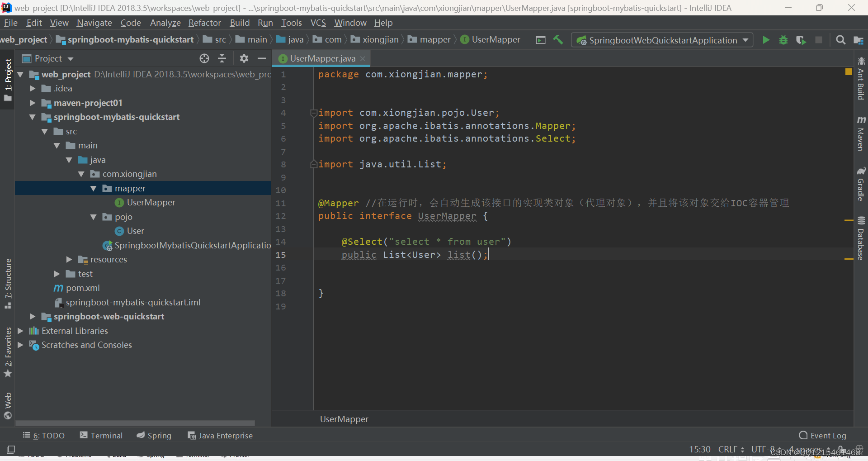Expand springboot-web-quickstart module
This screenshot has height=461, width=868.
33,317
